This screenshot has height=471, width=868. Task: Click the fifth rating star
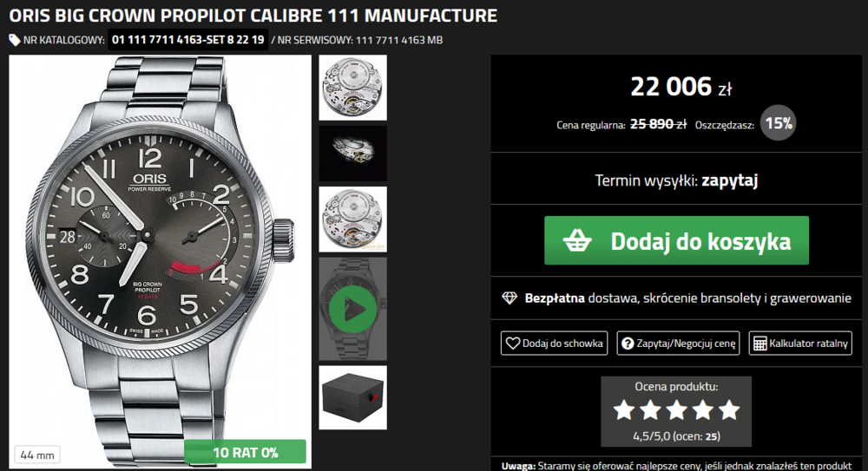729,409
